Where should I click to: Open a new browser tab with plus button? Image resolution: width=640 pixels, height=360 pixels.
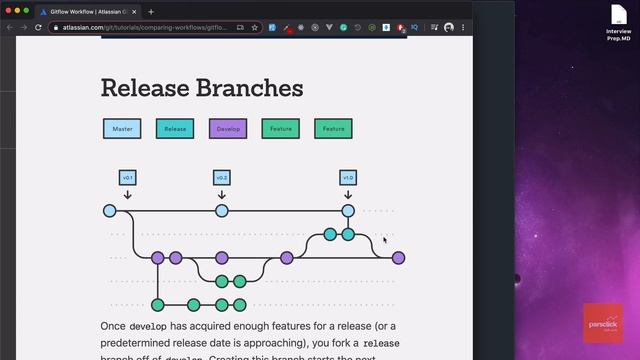tap(151, 12)
